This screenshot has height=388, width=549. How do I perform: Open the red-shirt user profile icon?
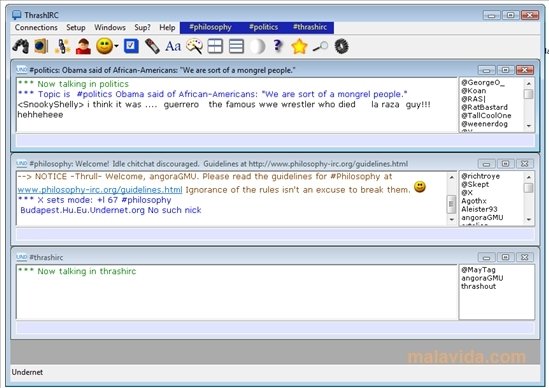[x=83, y=46]
